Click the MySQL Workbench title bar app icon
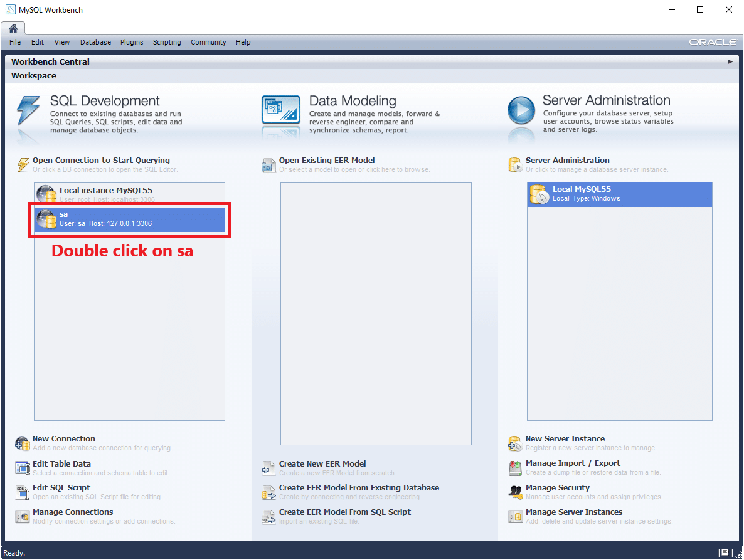The height and width of the screenshot is (560, 744). coord(10,9)
